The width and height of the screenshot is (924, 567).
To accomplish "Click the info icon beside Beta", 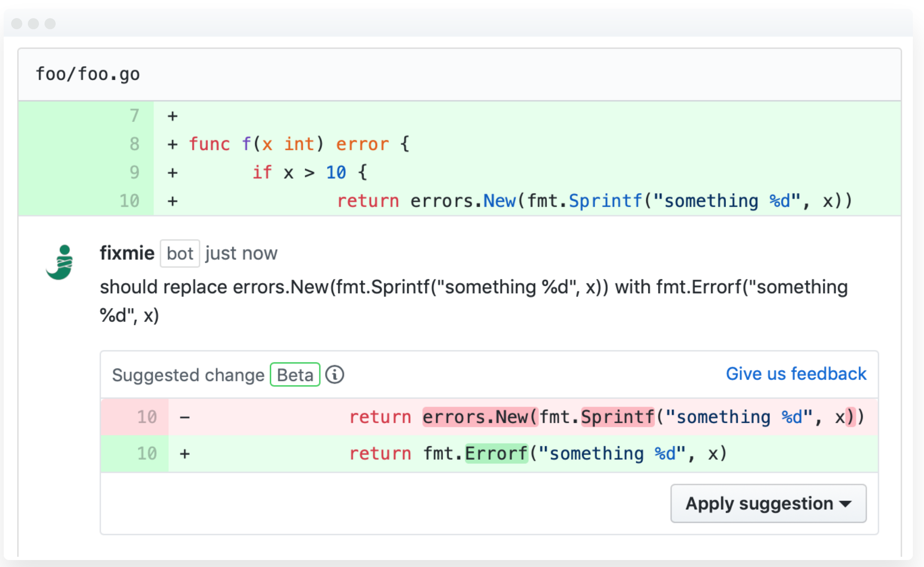I will [x=334, y=374].
